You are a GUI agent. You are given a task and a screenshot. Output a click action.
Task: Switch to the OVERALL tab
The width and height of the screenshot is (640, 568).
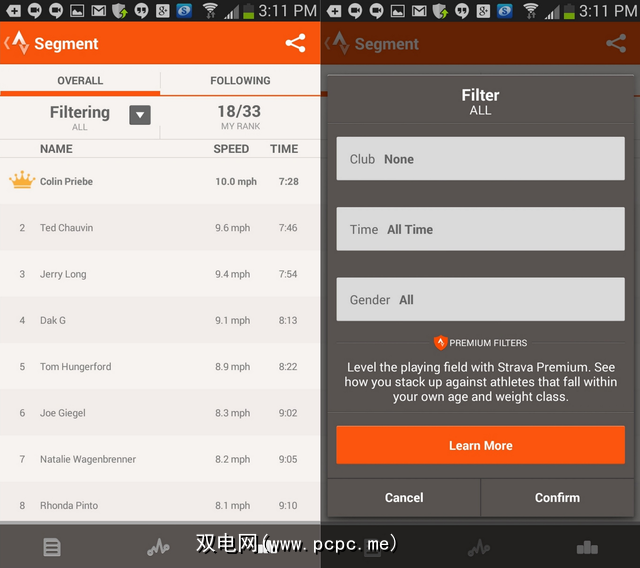pyautogui.click(x=80, y=80)
